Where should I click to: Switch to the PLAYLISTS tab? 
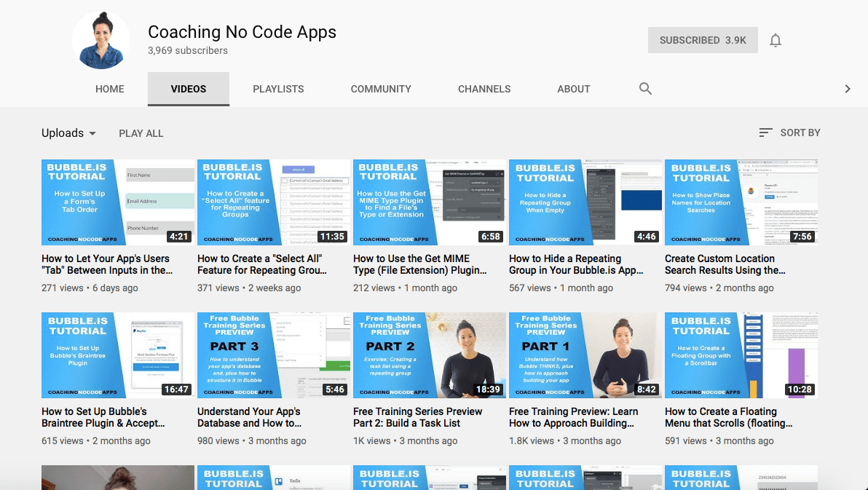pyautogui.click(x=278, y=88)
